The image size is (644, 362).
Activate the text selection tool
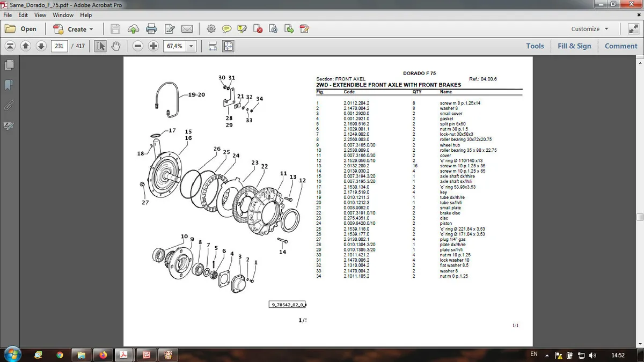(100, 46)
